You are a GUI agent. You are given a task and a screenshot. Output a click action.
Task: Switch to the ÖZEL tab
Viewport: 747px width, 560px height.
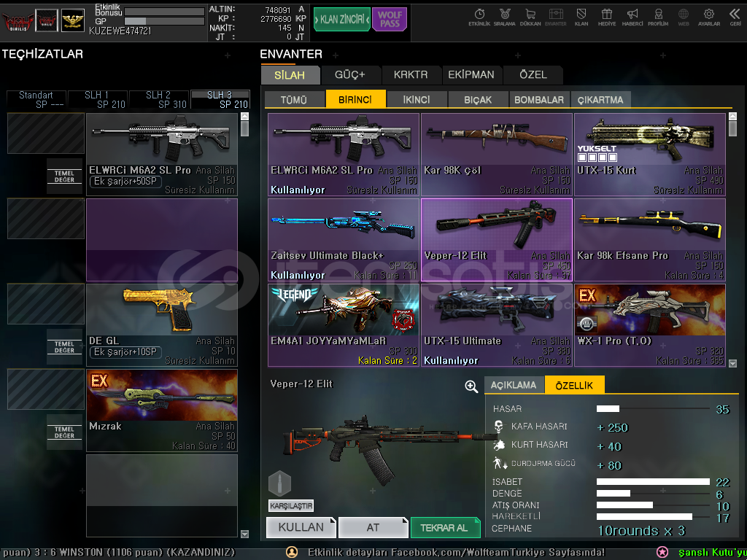[533, 75]
